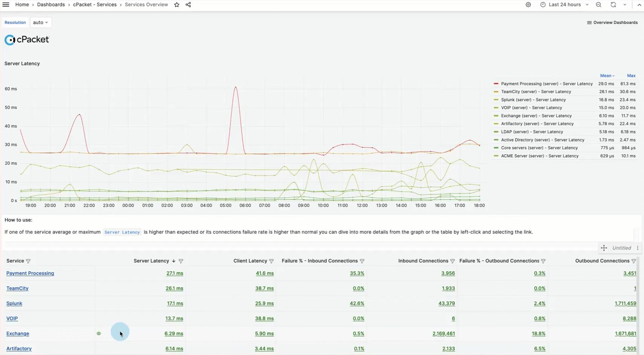Toggle Splunk series in legend
Image resolution: width=644 pixels, height=355 pixels.
533,100
